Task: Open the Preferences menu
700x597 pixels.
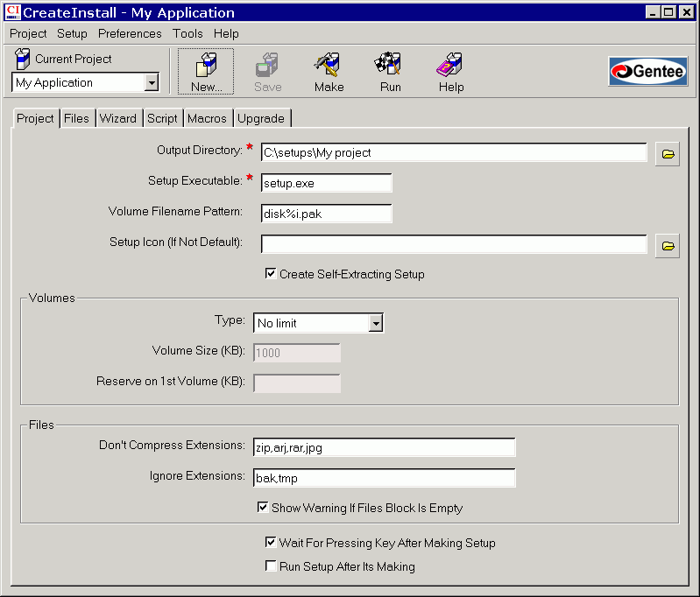Action: [130, 33]
